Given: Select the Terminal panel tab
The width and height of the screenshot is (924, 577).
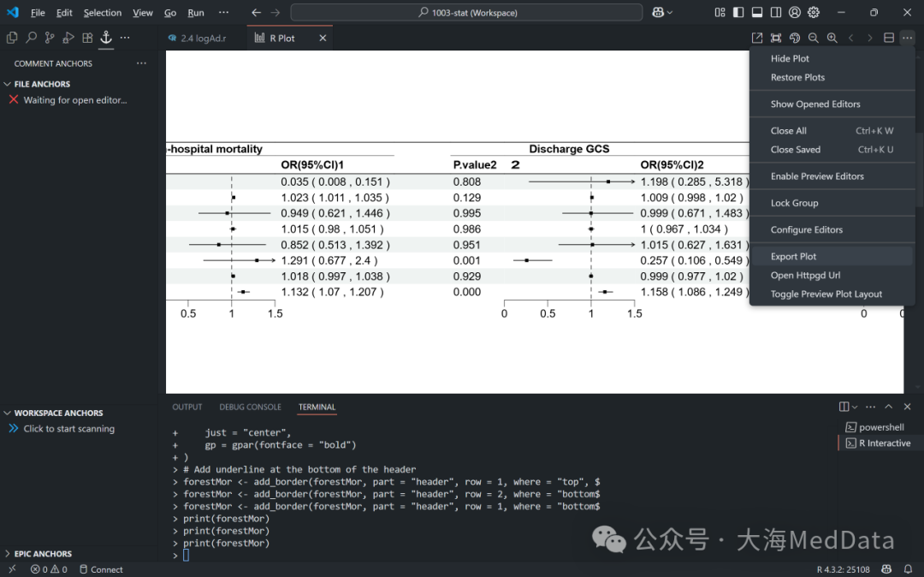Looking at the screenshot, I should click(x=317, y=407).
